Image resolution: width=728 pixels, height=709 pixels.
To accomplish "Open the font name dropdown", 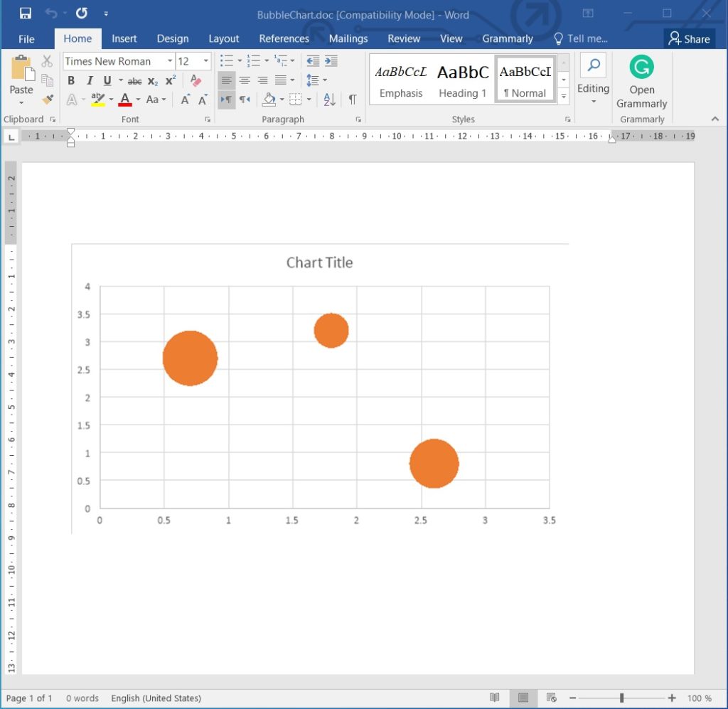I will 169,61.
